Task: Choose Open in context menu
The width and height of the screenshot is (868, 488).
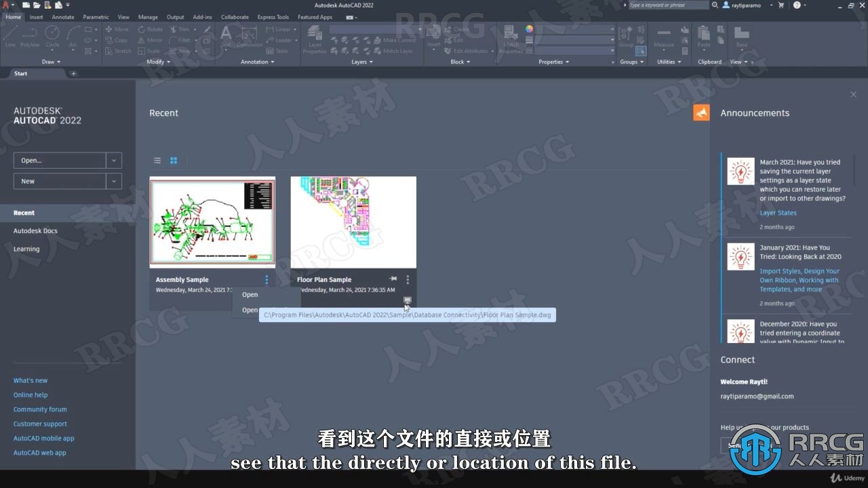Action: click(x=250, y=295)
